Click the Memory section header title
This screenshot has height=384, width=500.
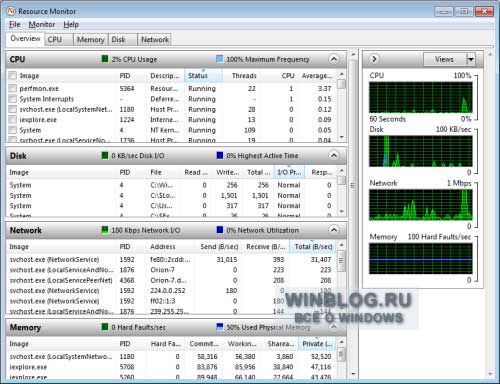coord(25,327)
